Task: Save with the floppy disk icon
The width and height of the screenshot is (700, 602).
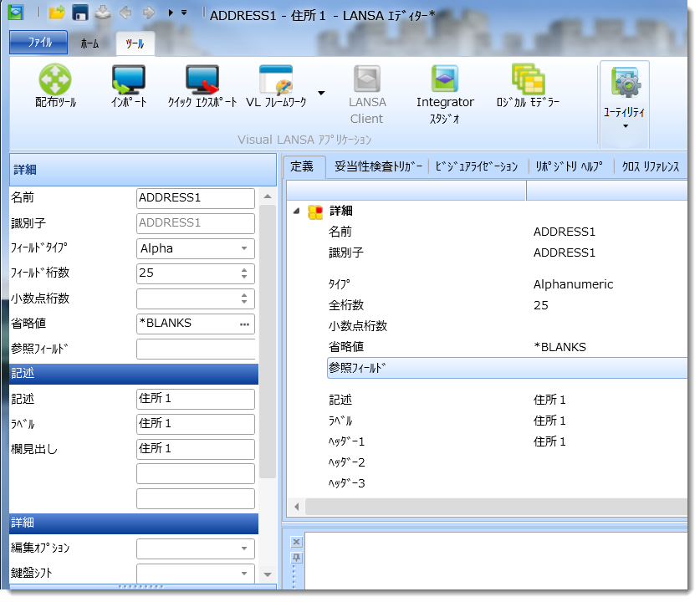Action: coord(80,13)
